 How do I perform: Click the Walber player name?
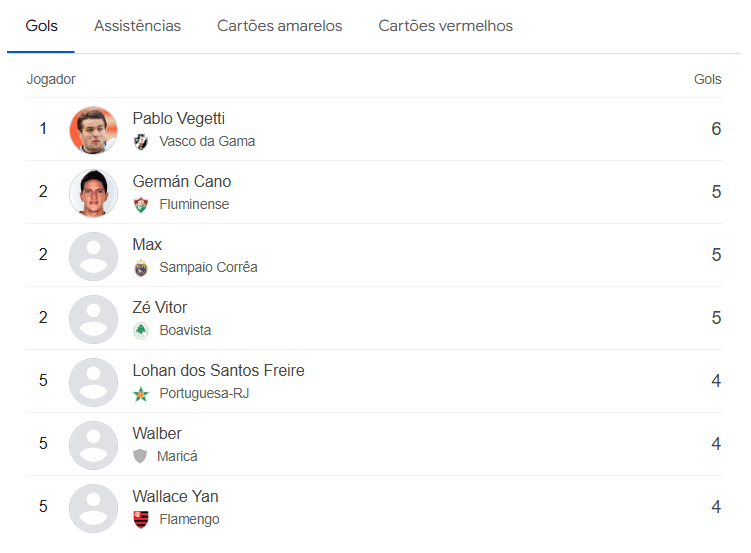pyautogui.click(x=157, y=434)
